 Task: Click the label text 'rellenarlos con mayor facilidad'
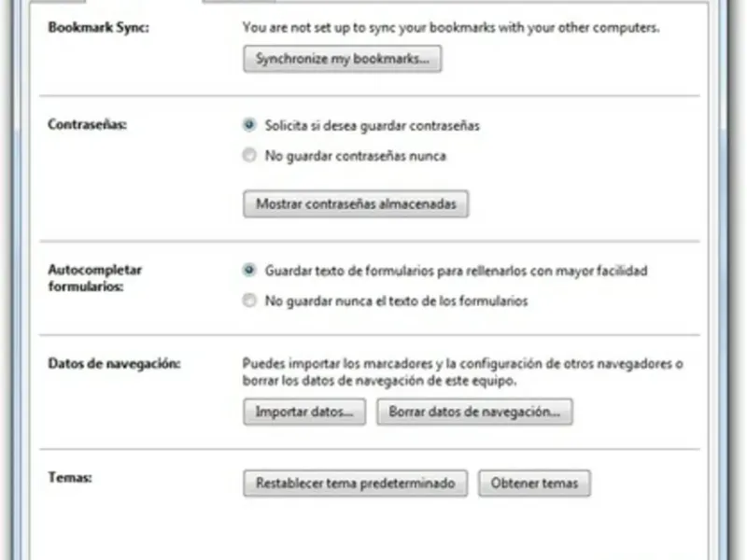pyautogui.click(x=559, y=271)
